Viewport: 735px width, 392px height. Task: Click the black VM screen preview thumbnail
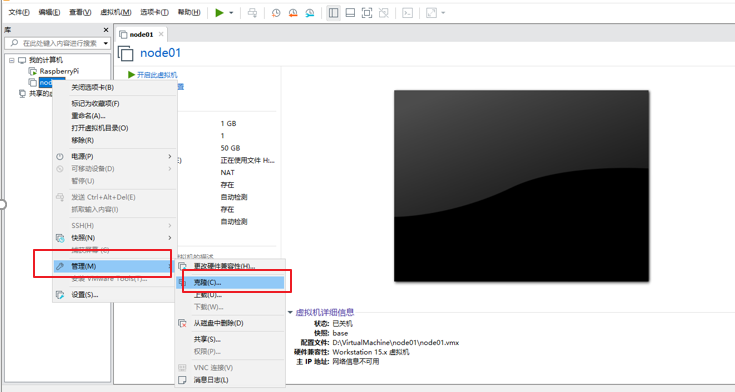[x=521, y=186]
